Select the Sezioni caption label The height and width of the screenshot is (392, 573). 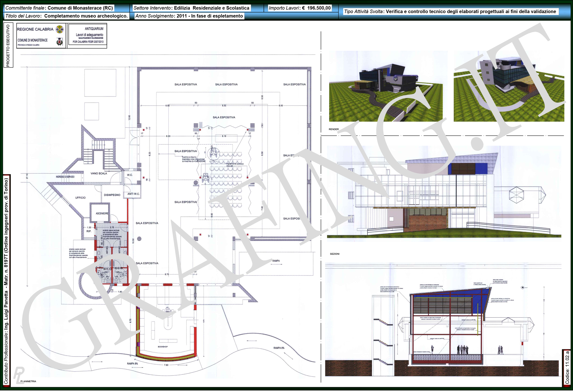click(335, 254)
